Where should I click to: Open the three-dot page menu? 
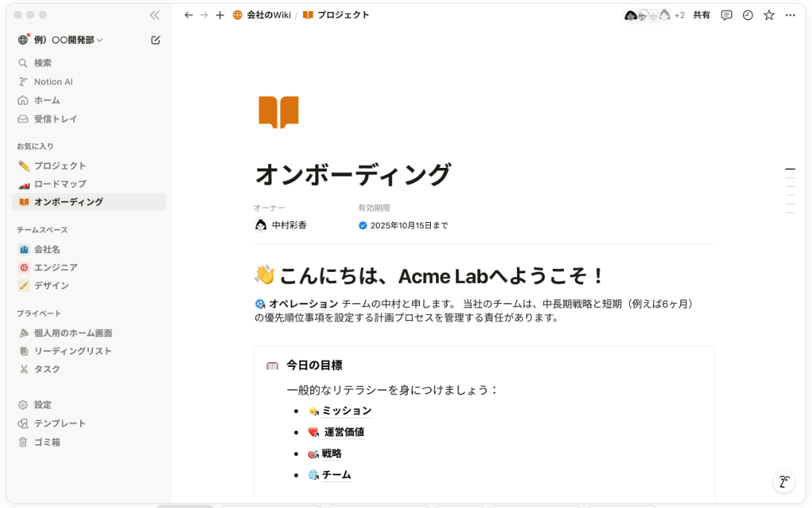pyautogui.click(x=790, y=15)
